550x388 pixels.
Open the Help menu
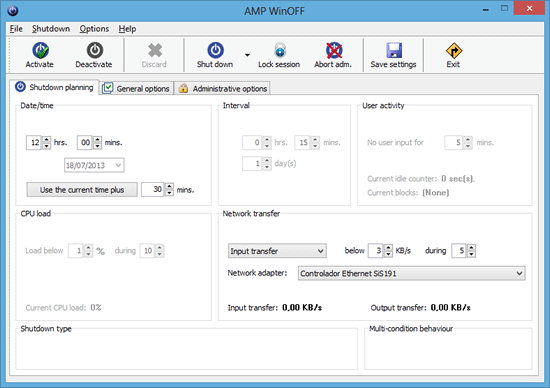click(x=127, y=29)
